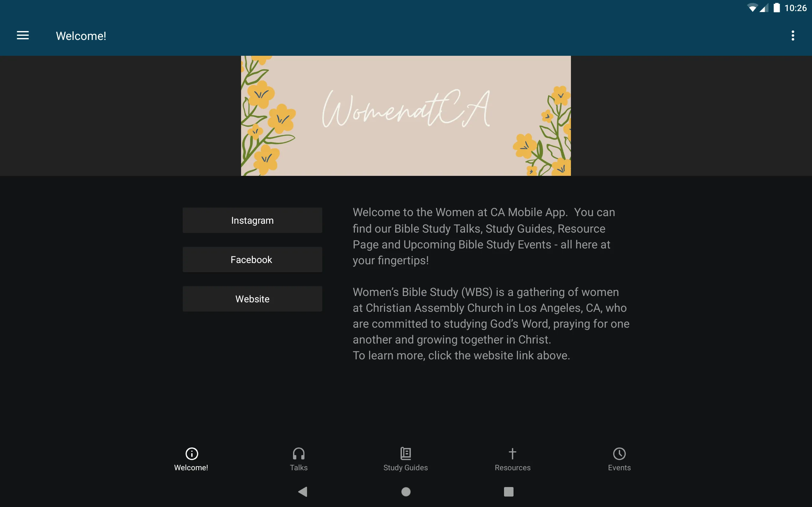Click the Instagram button
812x507 pixels.
point(252,220)
